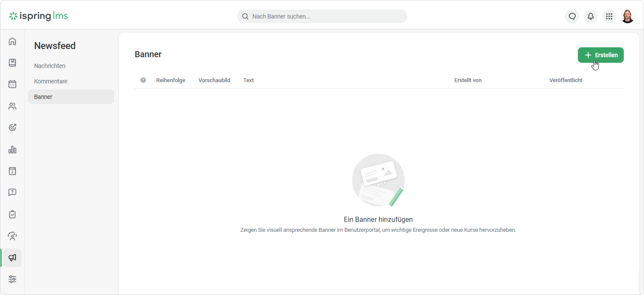644x295 pixels.
Task: Click the Erstellt von column header
Action: pos(468,80)
